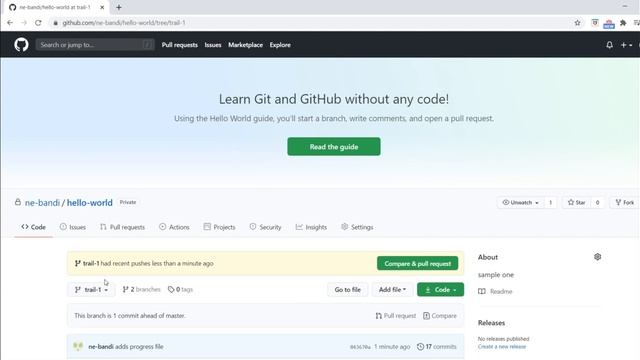Switch to the Actions tab
Screen dimensions: 640x360
click(174, 227)
